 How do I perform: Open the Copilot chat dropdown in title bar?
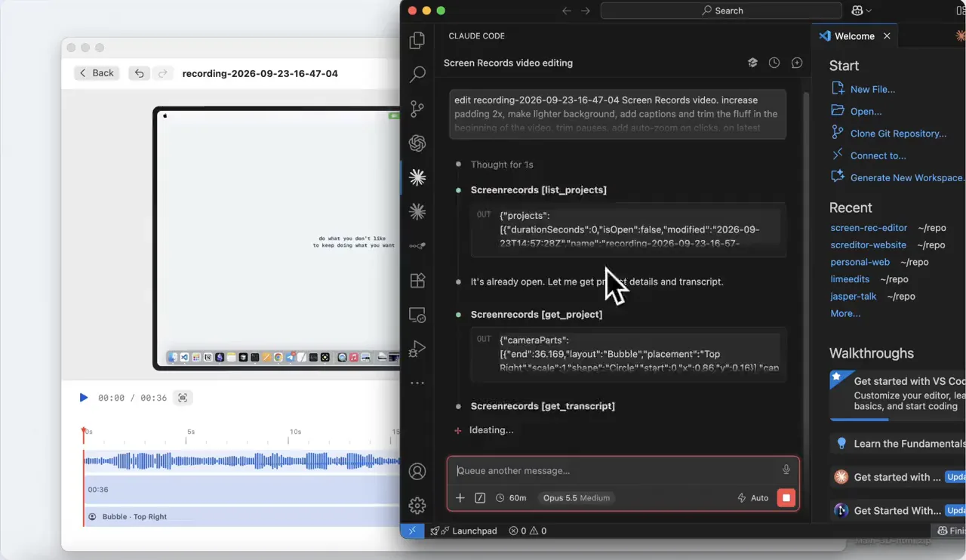point(861,11)
